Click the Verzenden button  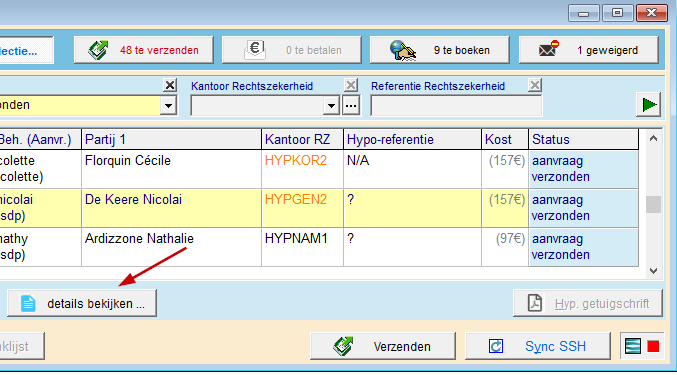383,346
